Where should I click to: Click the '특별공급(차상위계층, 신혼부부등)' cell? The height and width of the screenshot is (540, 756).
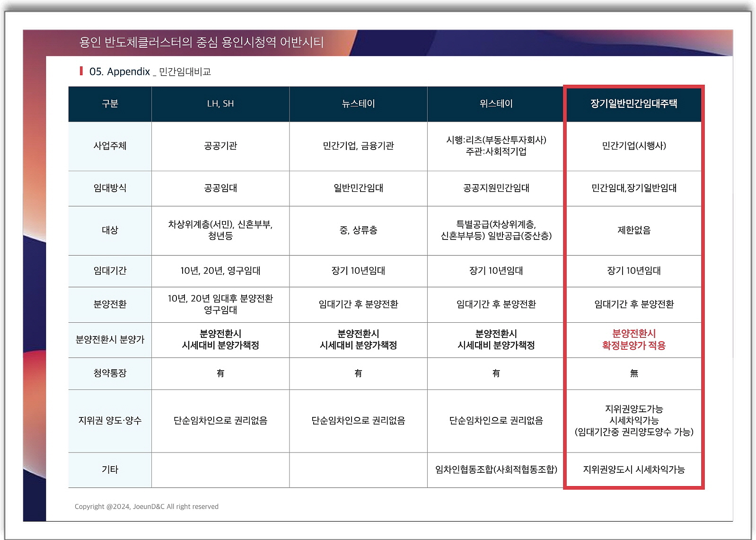[496, 230]
